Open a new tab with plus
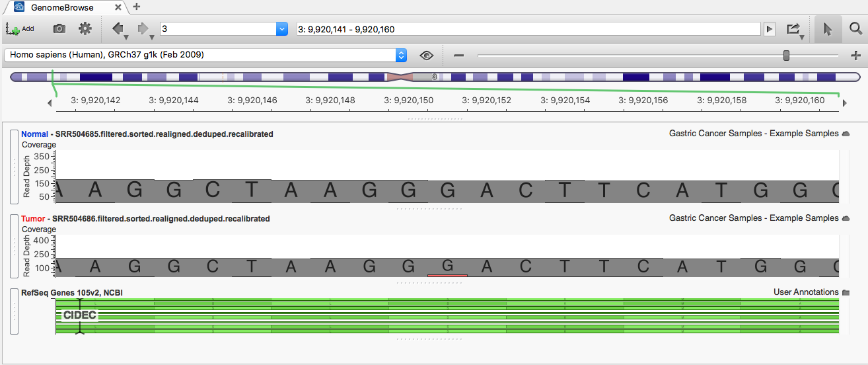The height and width of the screenshot is (365, 868). [136, 7]
